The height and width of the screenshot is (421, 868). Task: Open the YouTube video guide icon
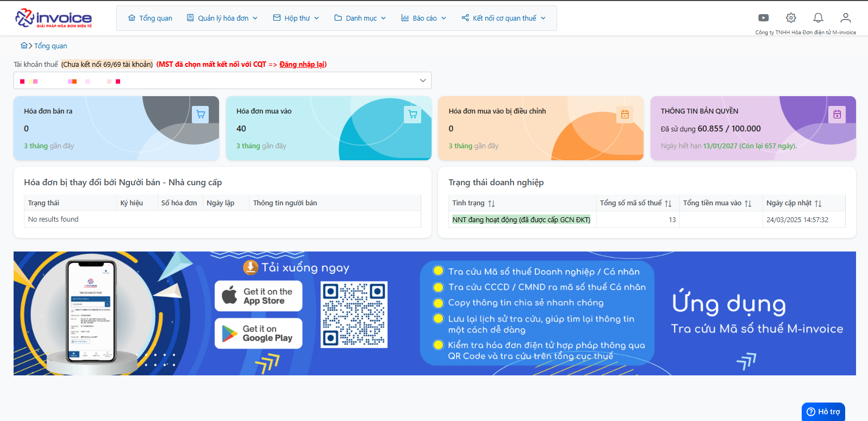pos(764,18)
